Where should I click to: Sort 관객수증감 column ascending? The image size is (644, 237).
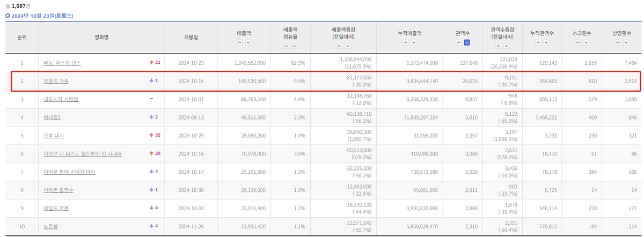[499, 46]
